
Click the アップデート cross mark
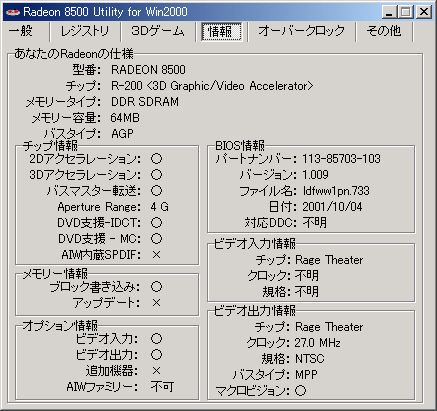(156, 303)
